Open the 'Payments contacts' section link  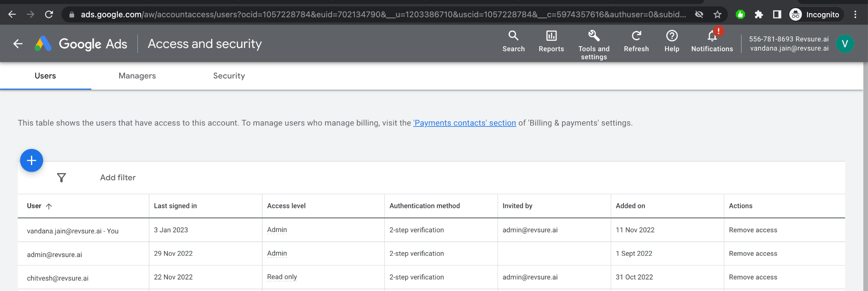click(465, 123)
